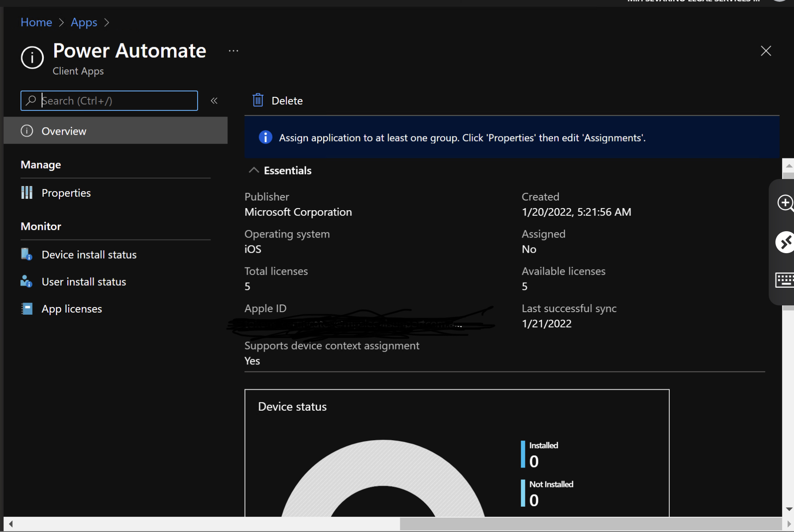The width and height of the screenshot is (794, 532).
Task: Click the zoom-in magnifier icon
Action: (785, 203)
